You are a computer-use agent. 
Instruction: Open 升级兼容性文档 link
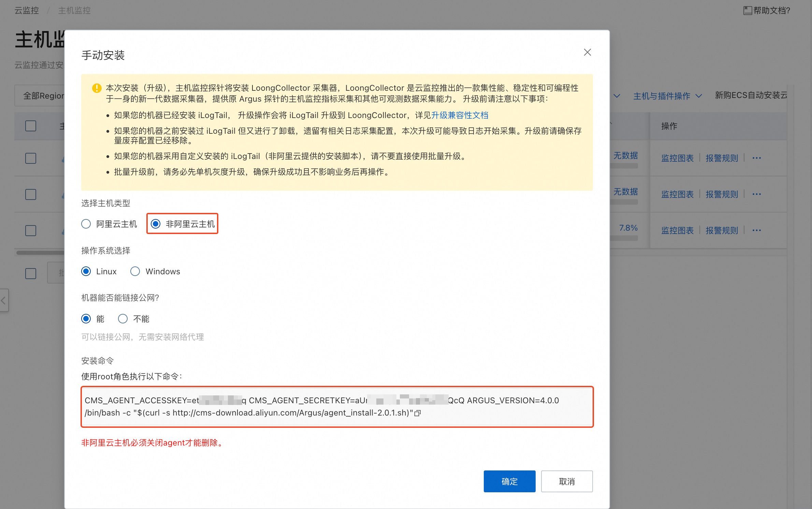(x=460, y=115)
